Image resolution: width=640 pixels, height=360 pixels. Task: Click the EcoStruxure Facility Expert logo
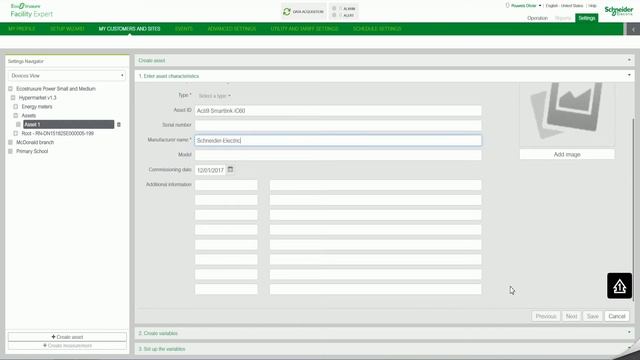coord(31,11)
